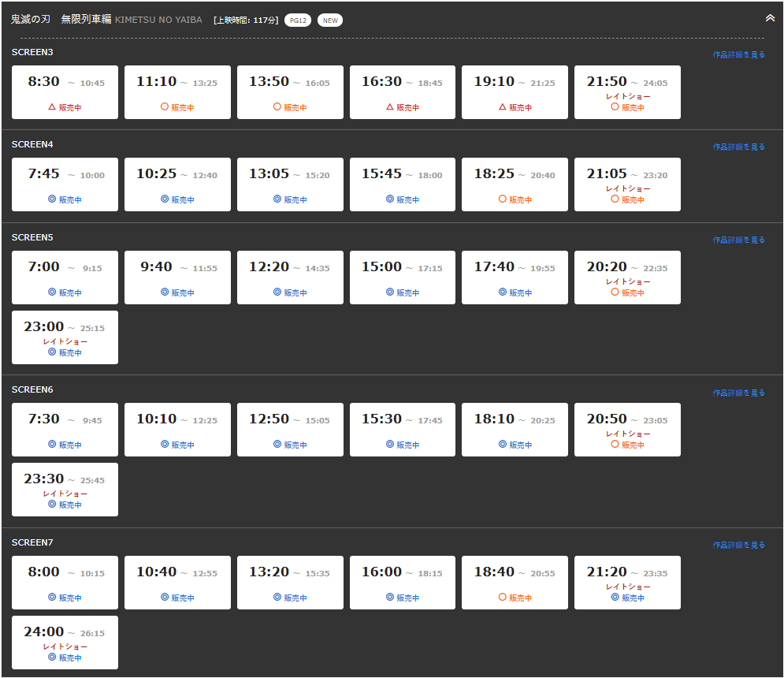Click the 鬼滅の刃 無限列車編 movie title

(61, 19)
